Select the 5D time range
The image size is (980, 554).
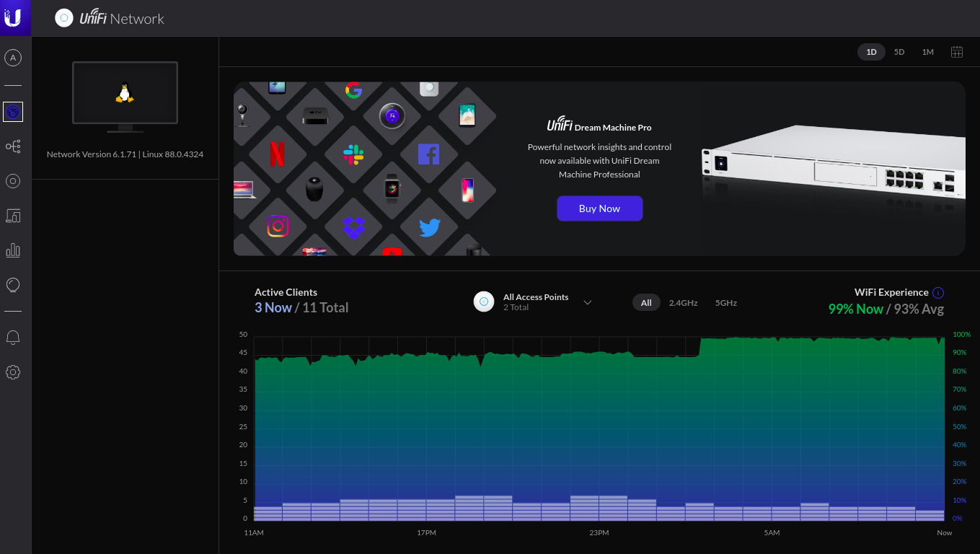point(899,52)
